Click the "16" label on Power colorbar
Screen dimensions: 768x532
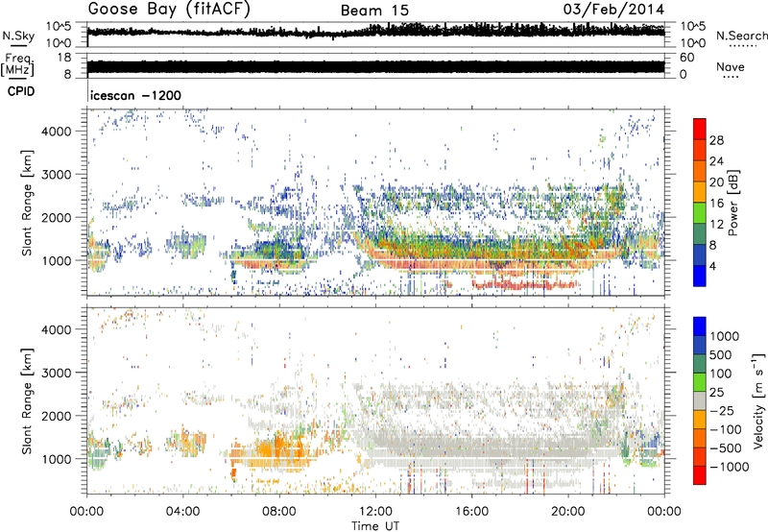[x=716, y=203]
